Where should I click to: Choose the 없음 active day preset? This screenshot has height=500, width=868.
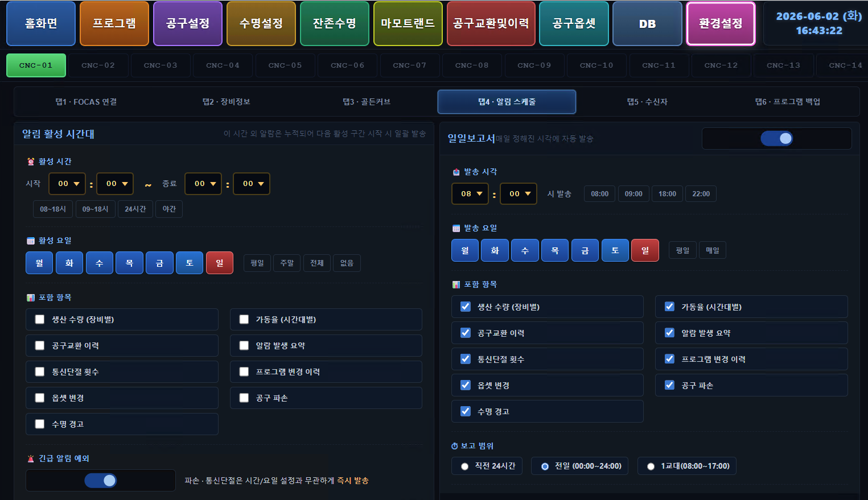(x=347, y=263)
